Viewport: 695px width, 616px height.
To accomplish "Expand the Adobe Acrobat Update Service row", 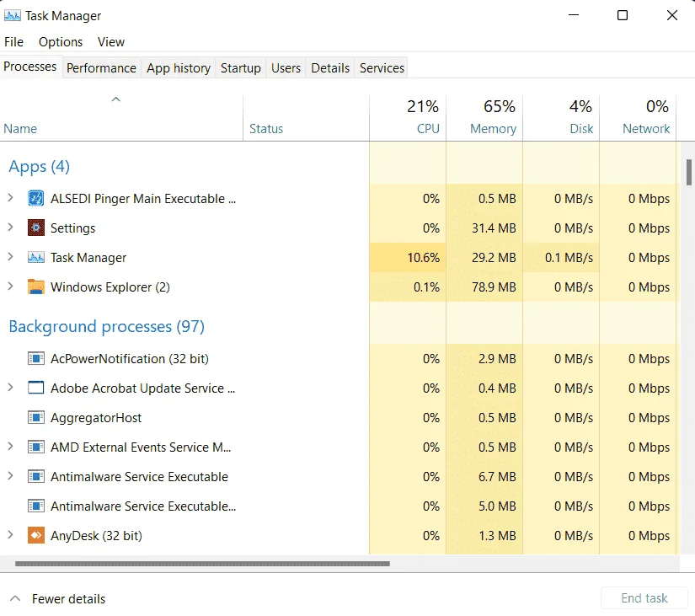I will [11, 387].
